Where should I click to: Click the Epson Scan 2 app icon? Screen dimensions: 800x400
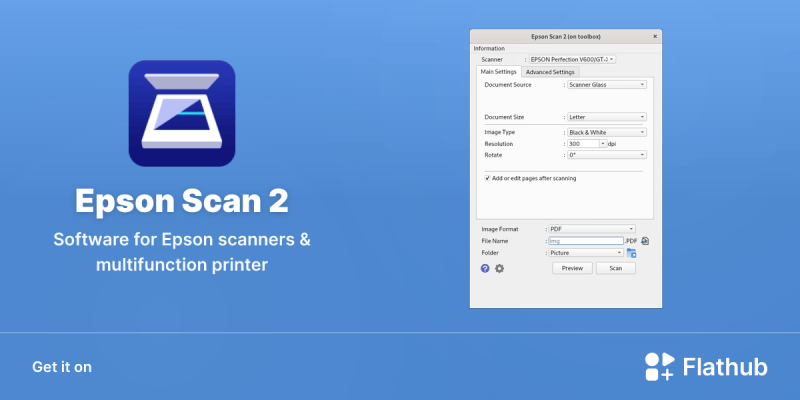click(182, 113)
